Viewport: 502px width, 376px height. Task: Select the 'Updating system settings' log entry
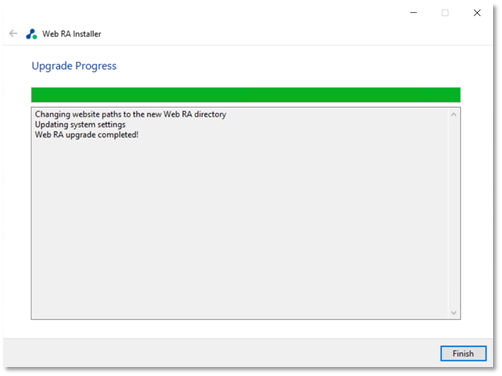[80, 125]
